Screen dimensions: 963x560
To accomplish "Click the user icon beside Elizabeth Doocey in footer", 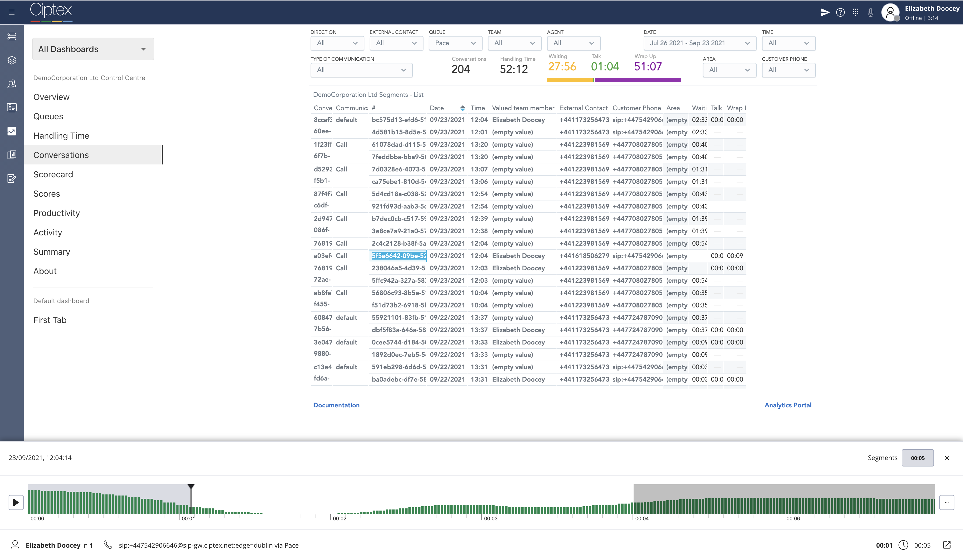I will (x=15, y=545).
